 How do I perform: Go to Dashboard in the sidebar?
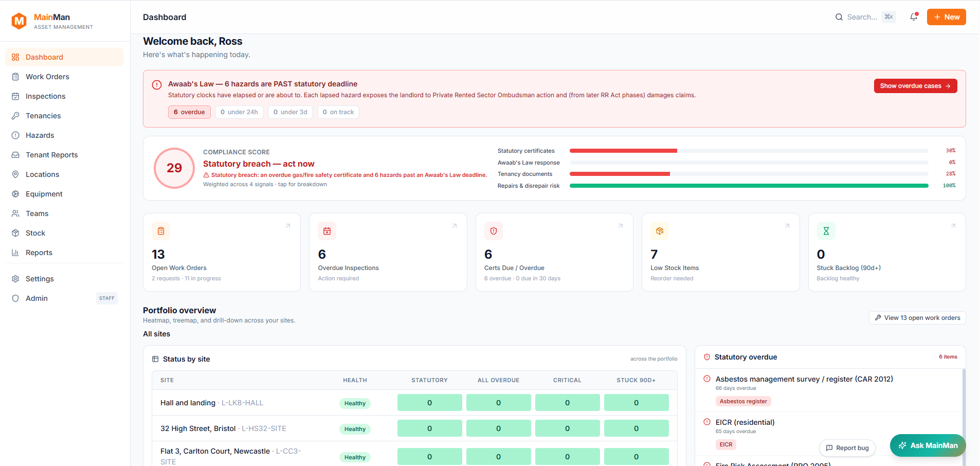(x=64, y=57)
